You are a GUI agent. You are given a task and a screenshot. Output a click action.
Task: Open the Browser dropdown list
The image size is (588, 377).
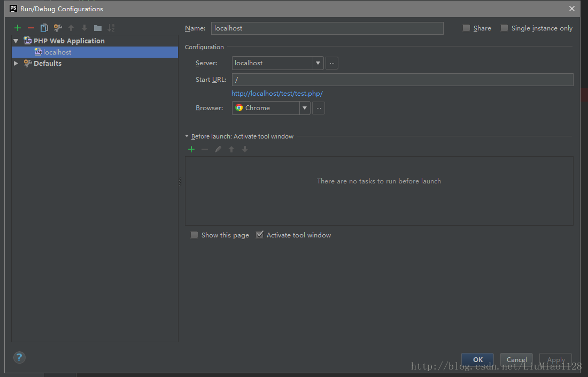pyautogui.click(x=305, y=108)
